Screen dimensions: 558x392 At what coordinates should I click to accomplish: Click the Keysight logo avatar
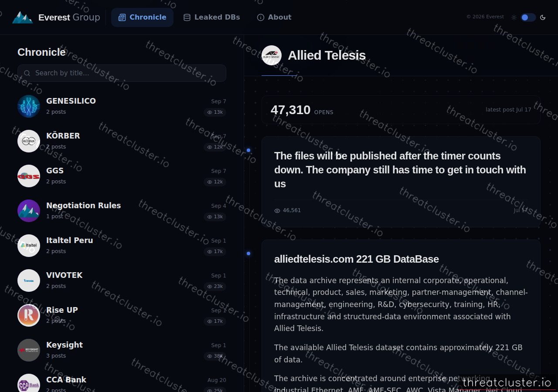pos(29,350)
